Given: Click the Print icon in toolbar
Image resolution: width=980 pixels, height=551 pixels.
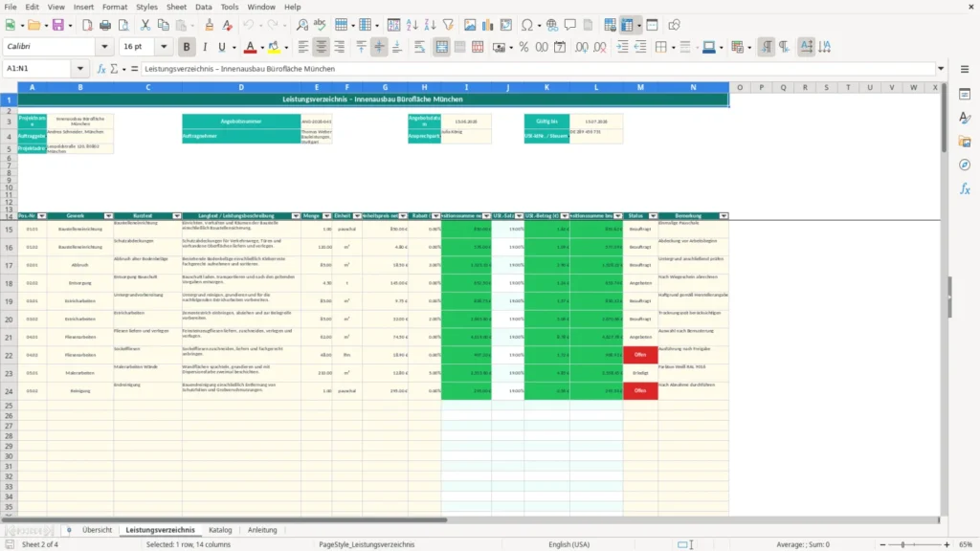Looking at the screenshot, I should [105, 25].
